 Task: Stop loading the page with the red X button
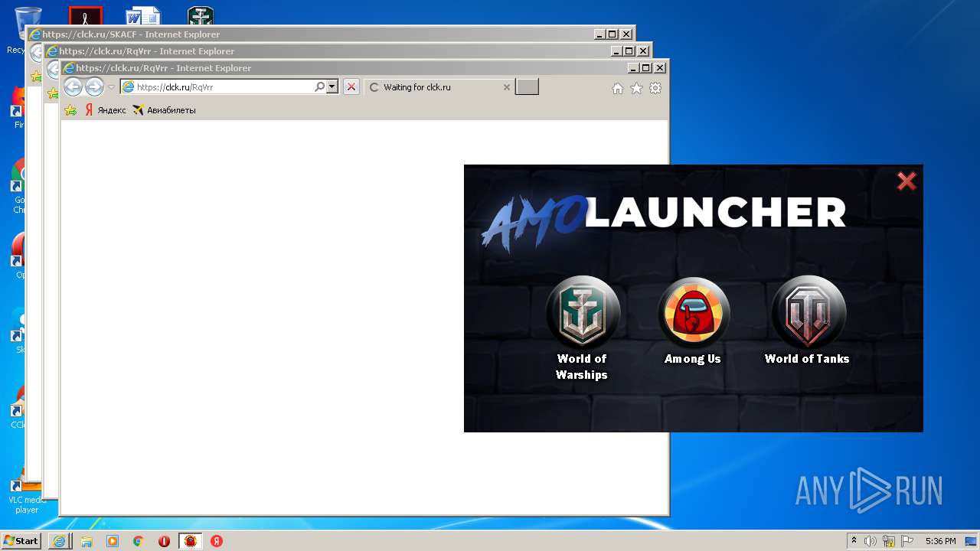pyautogui.click(x=351, y=87)
